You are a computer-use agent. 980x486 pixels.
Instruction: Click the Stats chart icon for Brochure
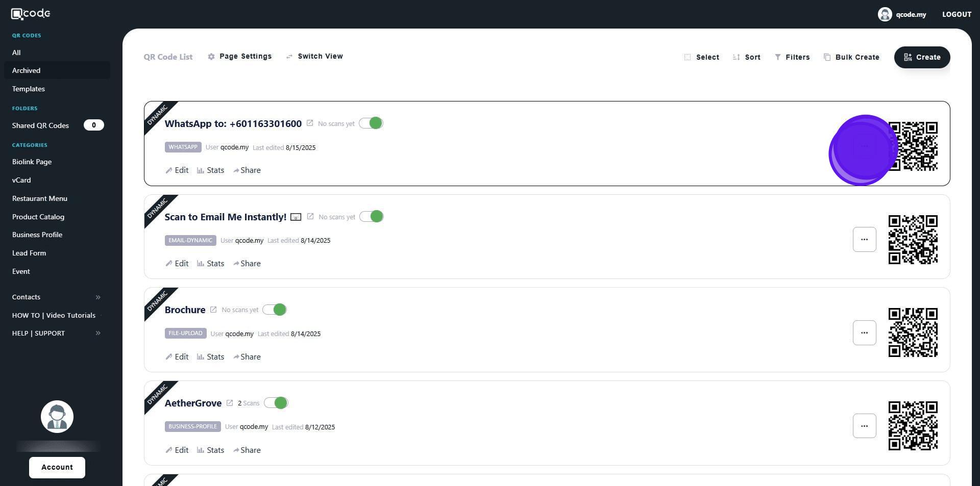(201, 357)
